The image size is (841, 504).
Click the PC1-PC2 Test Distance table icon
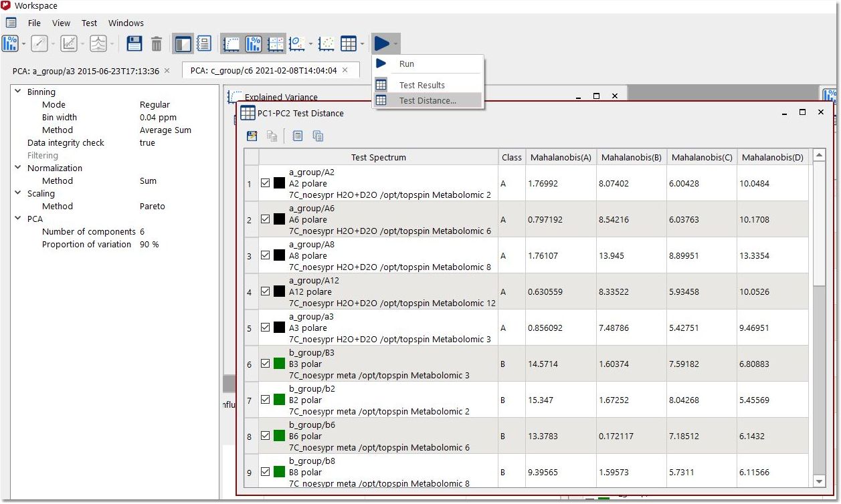[x=248, y=113]
